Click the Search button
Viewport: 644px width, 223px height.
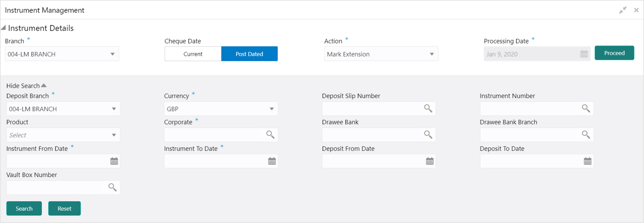click(24, 208)
